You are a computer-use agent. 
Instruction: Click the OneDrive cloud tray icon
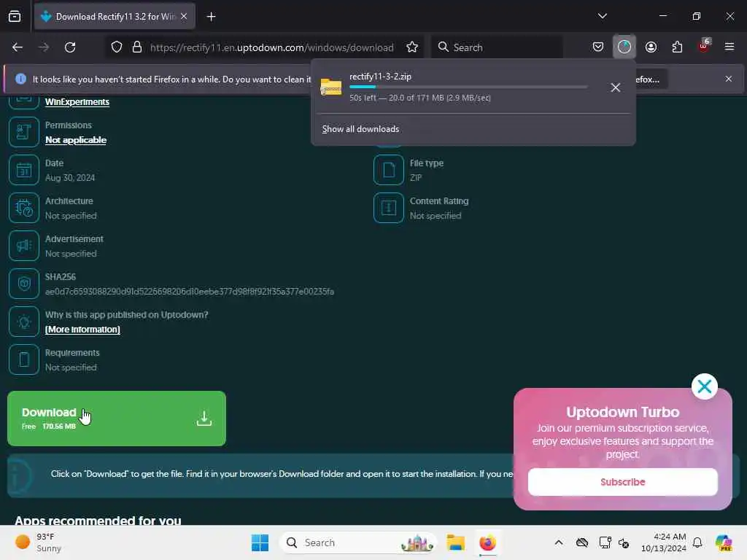point(581,542)
